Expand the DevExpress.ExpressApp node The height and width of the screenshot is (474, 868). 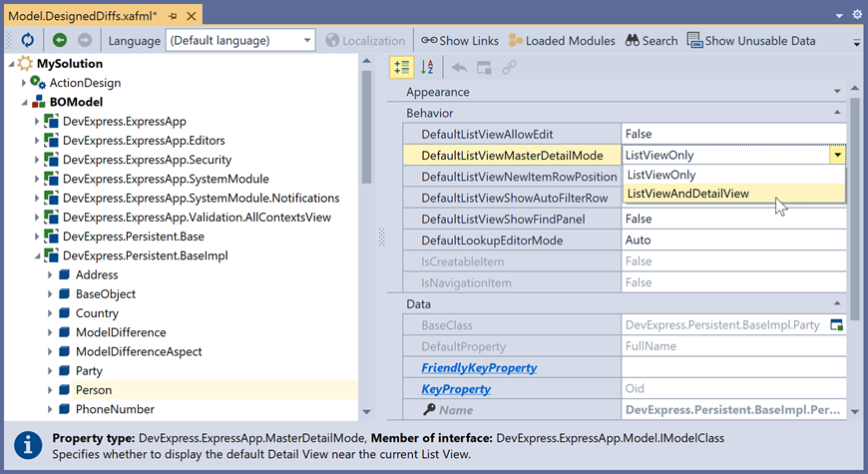point(37,121)
